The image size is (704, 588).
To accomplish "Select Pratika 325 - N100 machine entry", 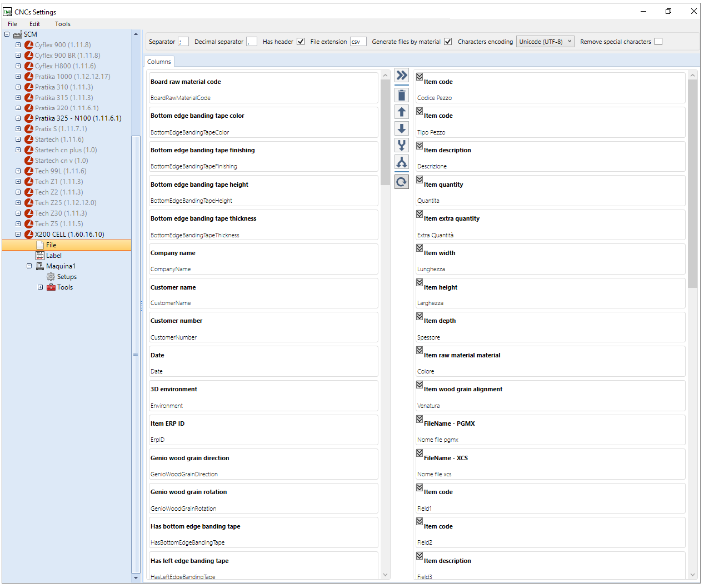I will (78, 118).
